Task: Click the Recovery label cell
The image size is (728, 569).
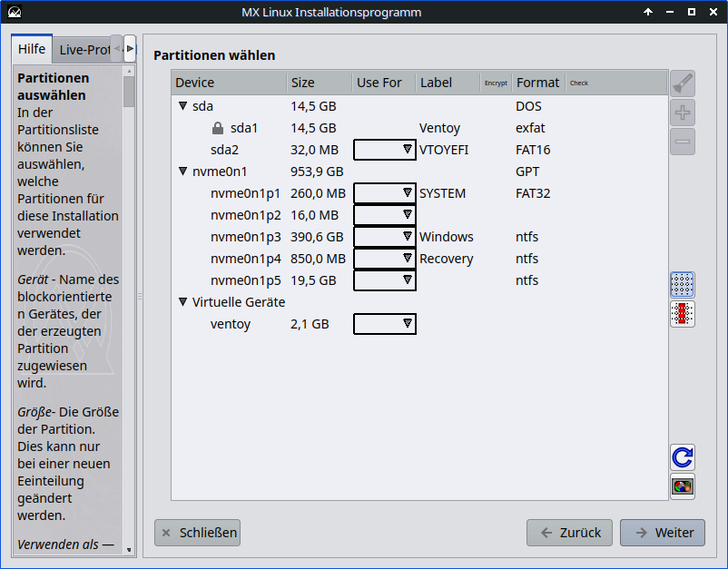Action: [x=447, y=259]
